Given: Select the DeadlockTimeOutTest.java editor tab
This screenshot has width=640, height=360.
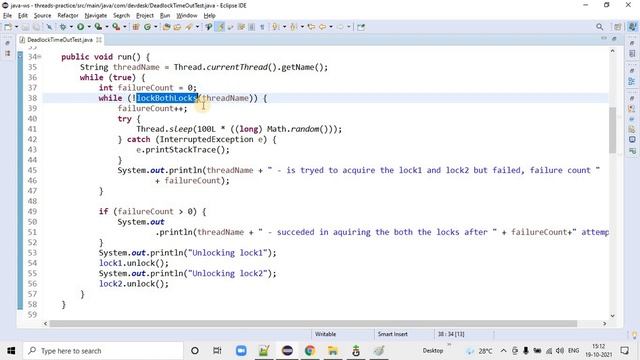Looking at the screenshot, I should (59, 40).
